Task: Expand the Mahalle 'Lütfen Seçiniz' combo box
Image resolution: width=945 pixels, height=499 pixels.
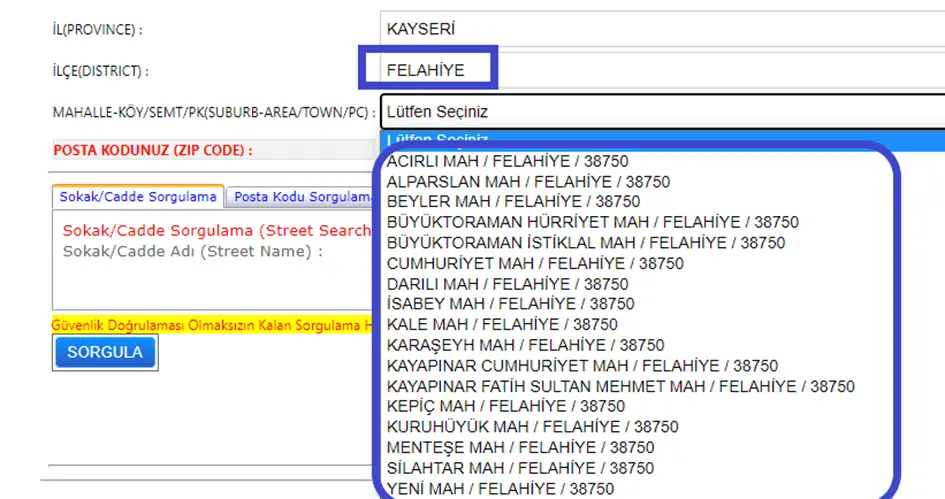Action: pos(660,112)
